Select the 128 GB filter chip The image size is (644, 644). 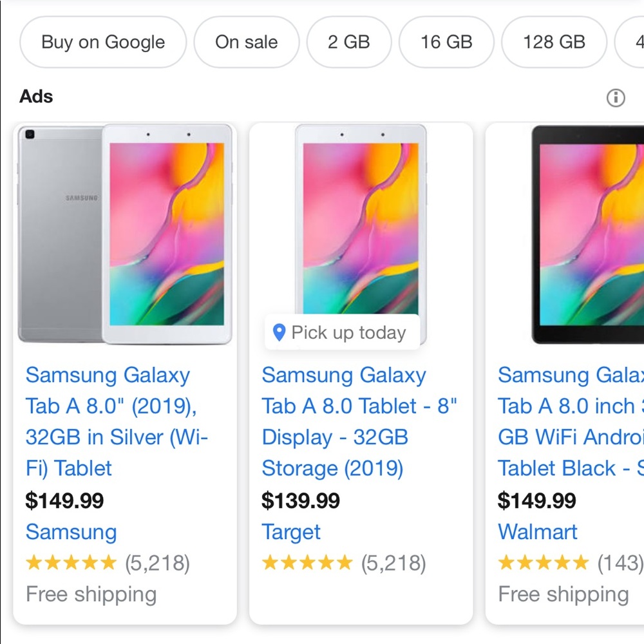[x=554, y=42]
